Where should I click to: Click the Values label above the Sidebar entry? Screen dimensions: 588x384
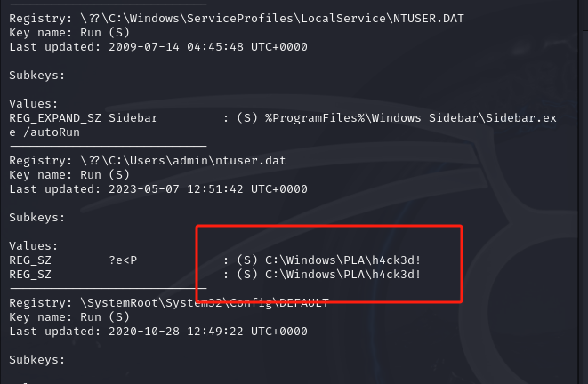click(34, 104)
